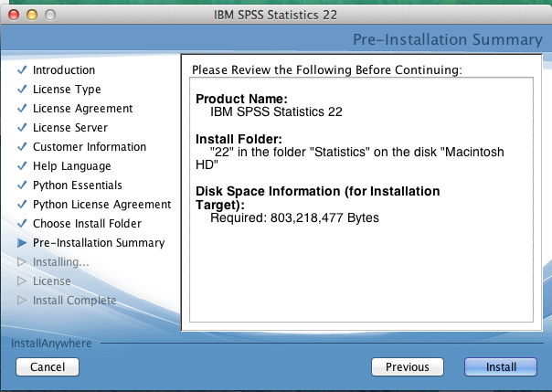This screenshot has width=552, height=392.
Task: Click the current-step arrow beside Pre-Installation Summary
Action: 22,243
